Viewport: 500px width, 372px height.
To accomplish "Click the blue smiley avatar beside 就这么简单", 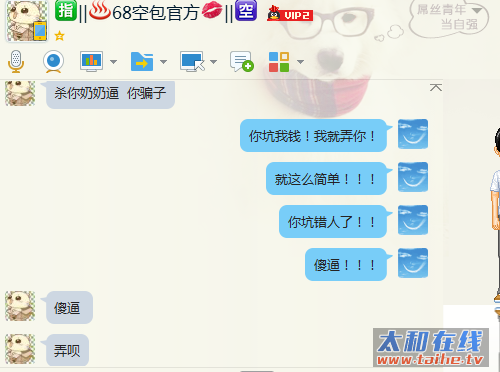I will pyautogui.click(x=413, y=177).
